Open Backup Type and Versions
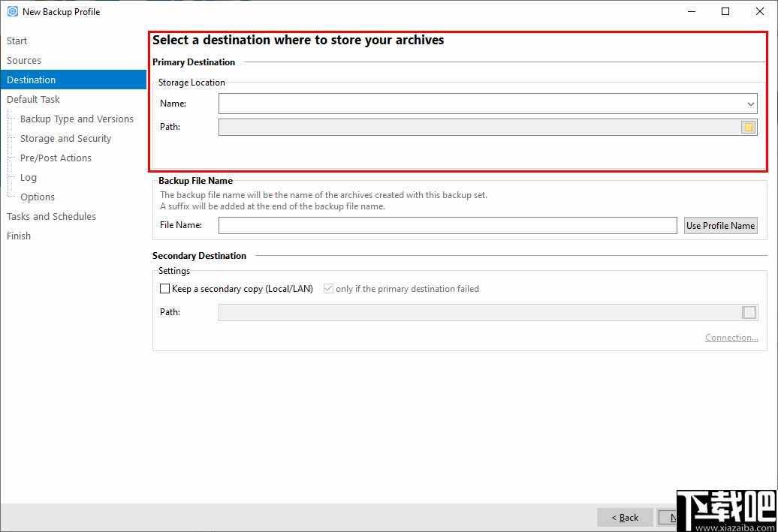Screen dimensions: 778x532 point(77,119)
